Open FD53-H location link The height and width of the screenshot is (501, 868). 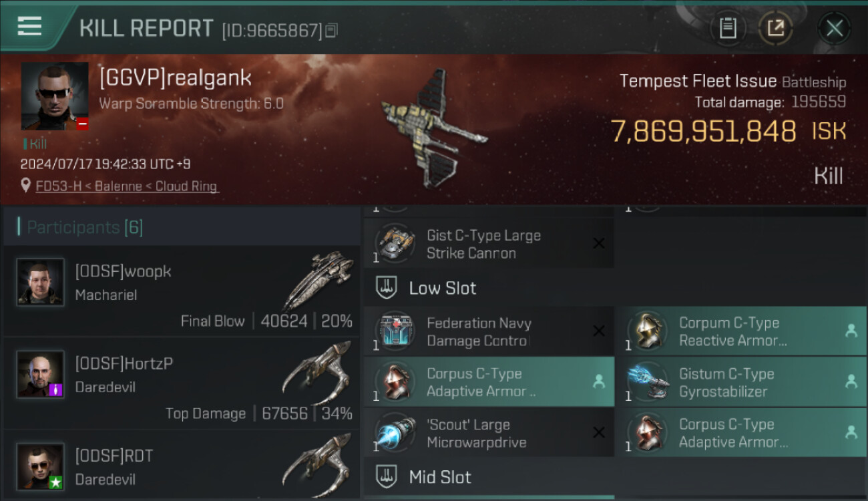[127, 186]
